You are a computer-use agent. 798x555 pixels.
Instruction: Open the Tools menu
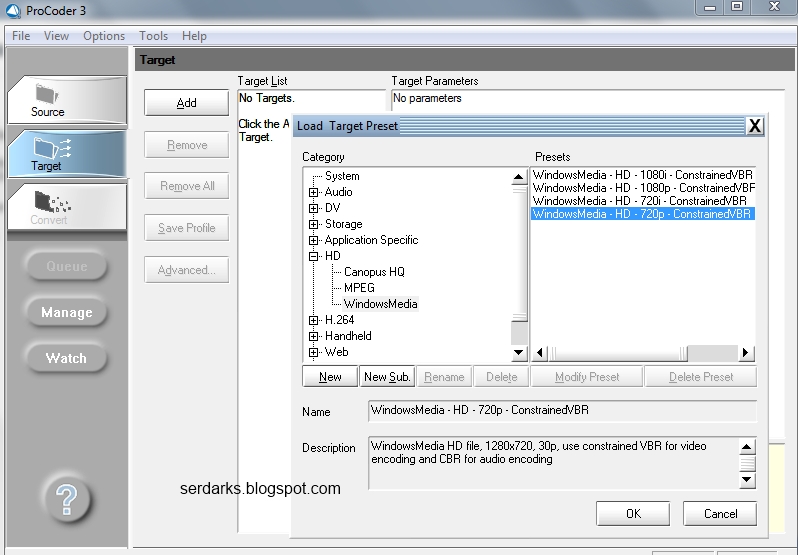153,36
